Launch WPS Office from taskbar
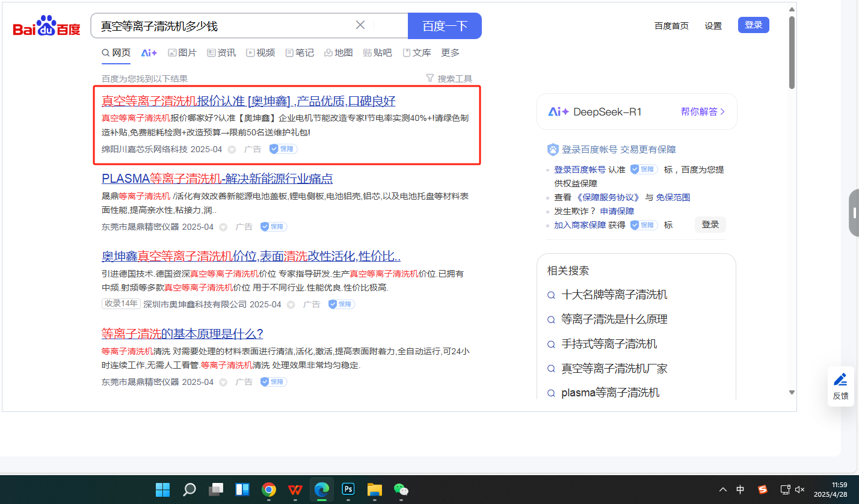Screen dimensions: 859x504 (295, 490)
